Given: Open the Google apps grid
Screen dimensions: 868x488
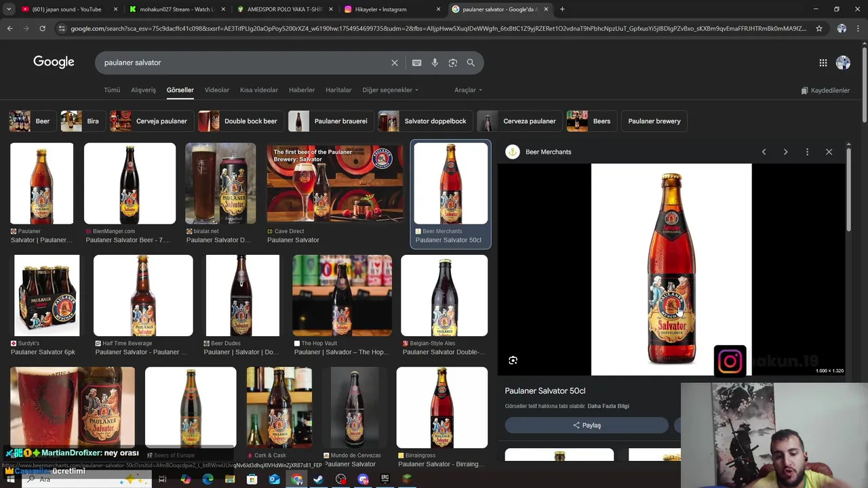Looking at the screenshot, I should tap(823, 62).
